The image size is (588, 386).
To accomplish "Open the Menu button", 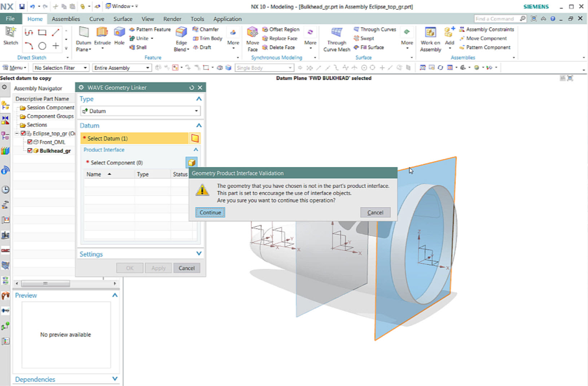I will [14, 68].
